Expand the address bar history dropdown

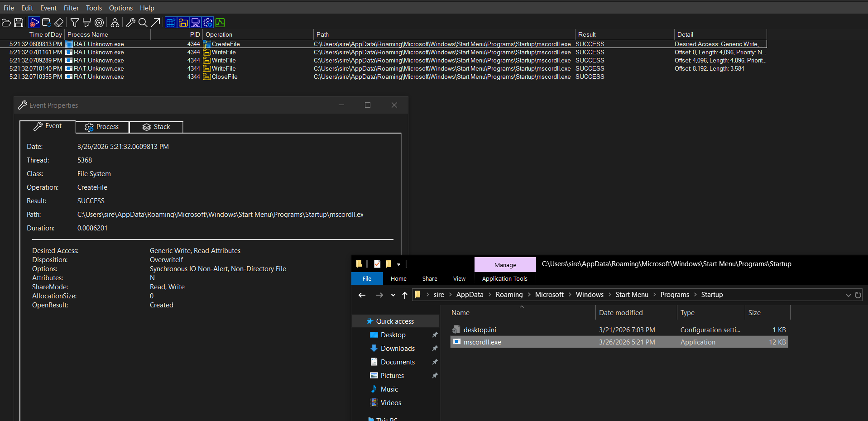click(x=848, y=295)
